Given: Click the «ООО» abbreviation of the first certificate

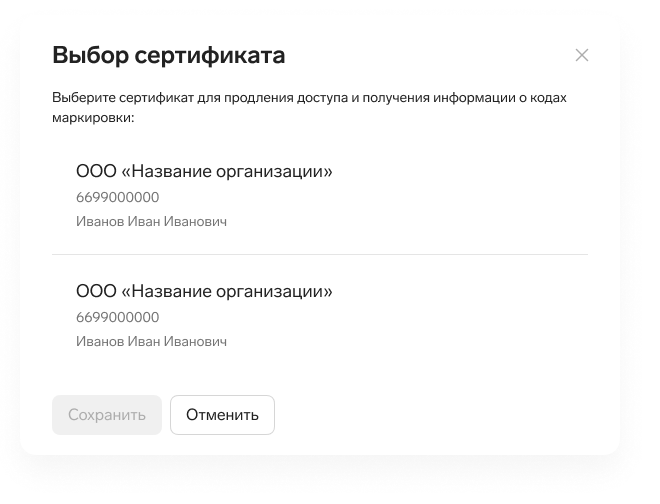Looking at the screenshot, I should click(96, 171).
